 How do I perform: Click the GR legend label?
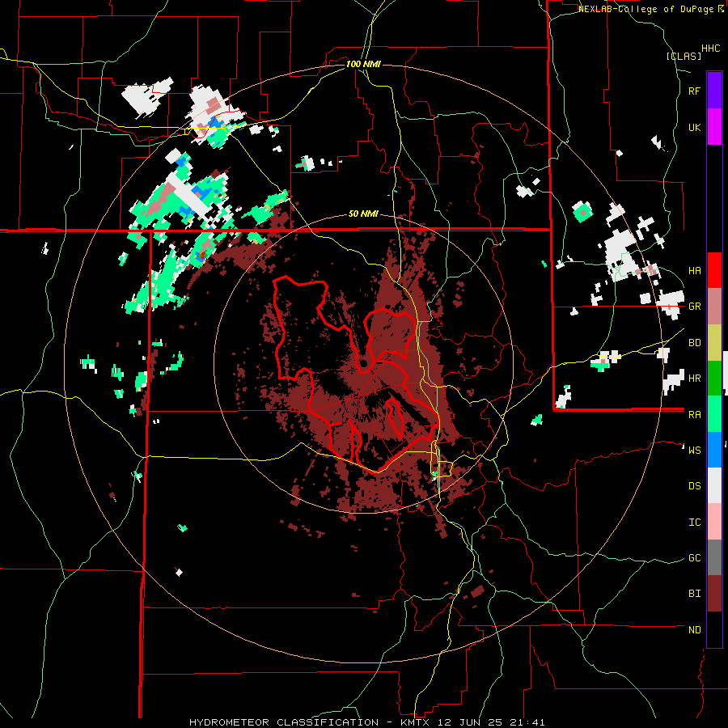coord(694,307)
